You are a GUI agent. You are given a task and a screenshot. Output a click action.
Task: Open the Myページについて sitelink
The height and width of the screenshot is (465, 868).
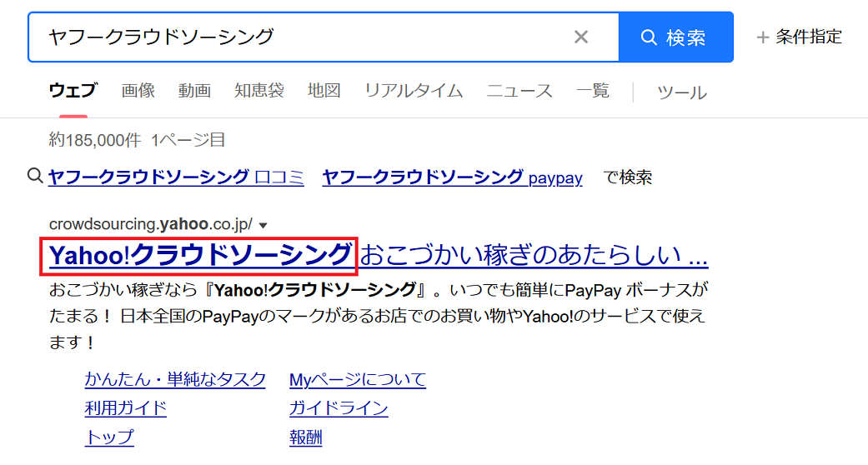click(x=357, y=380)
